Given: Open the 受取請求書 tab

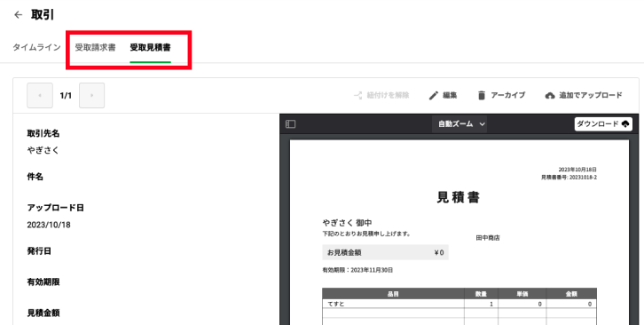Looking at the screenshot, I should coord(95,47).
